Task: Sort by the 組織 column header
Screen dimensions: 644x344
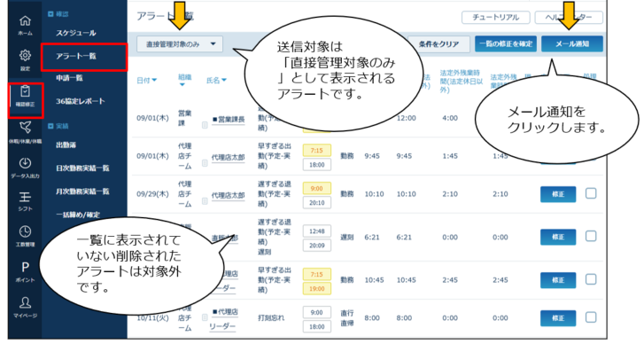Action: pyautogui.click(x=184, y=80)
